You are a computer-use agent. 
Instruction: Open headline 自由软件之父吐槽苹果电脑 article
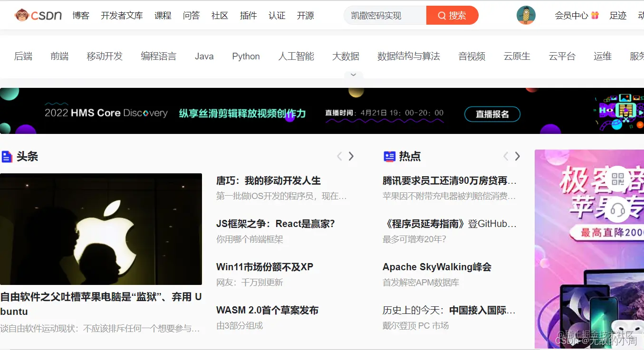101,304
